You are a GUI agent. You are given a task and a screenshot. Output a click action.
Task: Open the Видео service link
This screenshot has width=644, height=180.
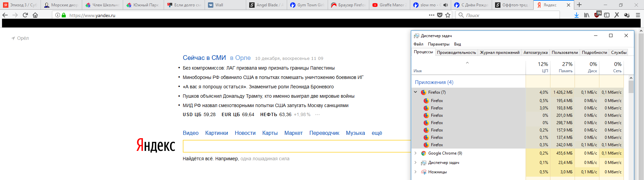tap(191, 133)
